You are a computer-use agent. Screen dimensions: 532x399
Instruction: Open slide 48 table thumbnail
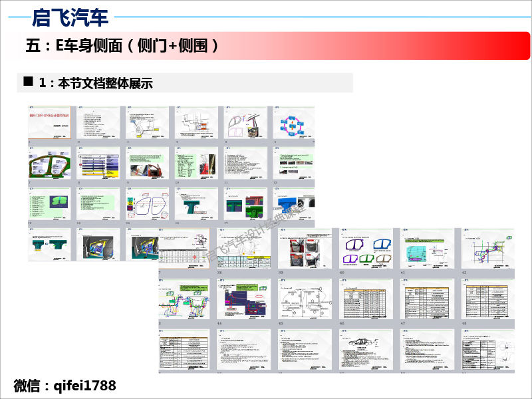(488, 299)
